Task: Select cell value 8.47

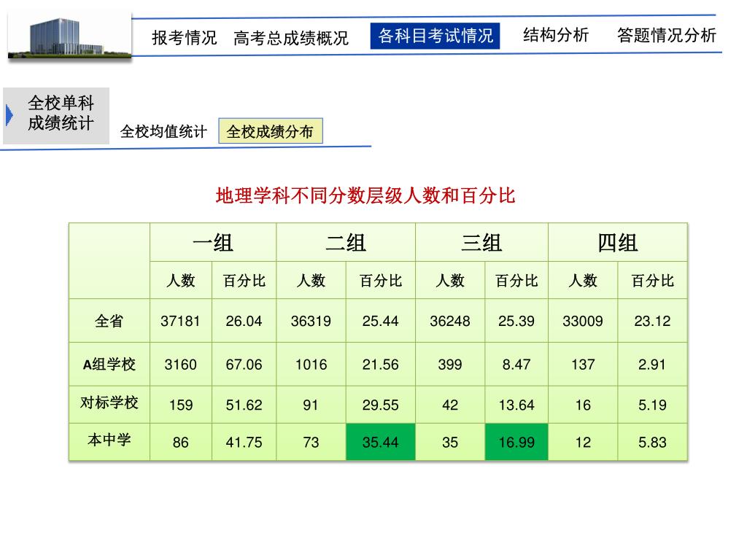Action: point(516,365)
